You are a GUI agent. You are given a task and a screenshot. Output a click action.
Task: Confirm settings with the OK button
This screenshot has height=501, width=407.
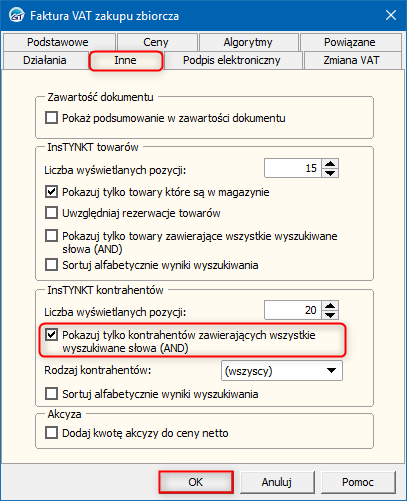pyautogui.click(x=196, y=482)
